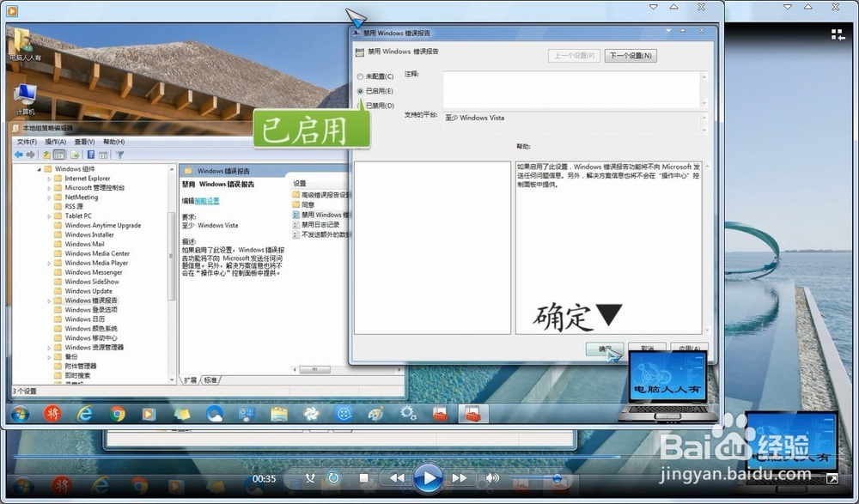Expand the Windows 资源管理器 tree node

(49, 348)
